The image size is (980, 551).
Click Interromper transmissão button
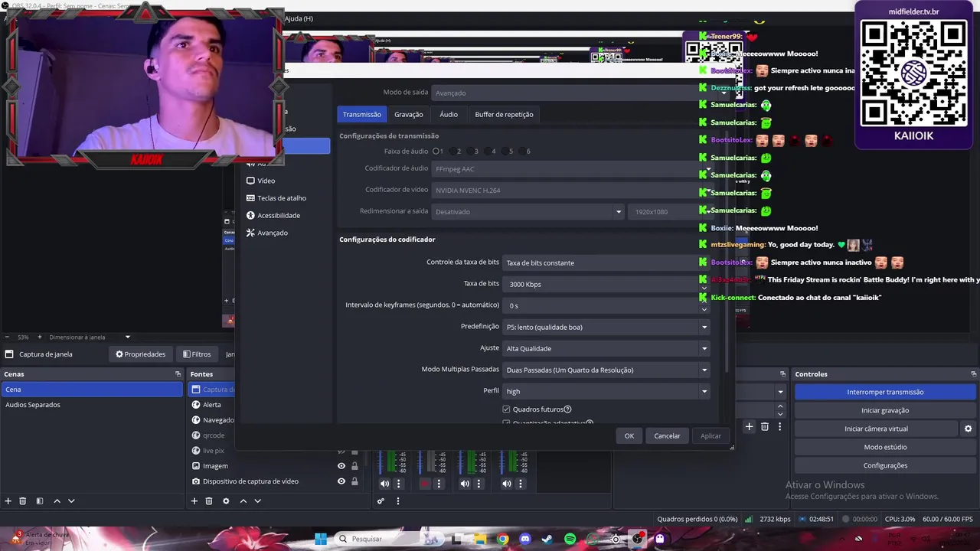pos(885,392)
